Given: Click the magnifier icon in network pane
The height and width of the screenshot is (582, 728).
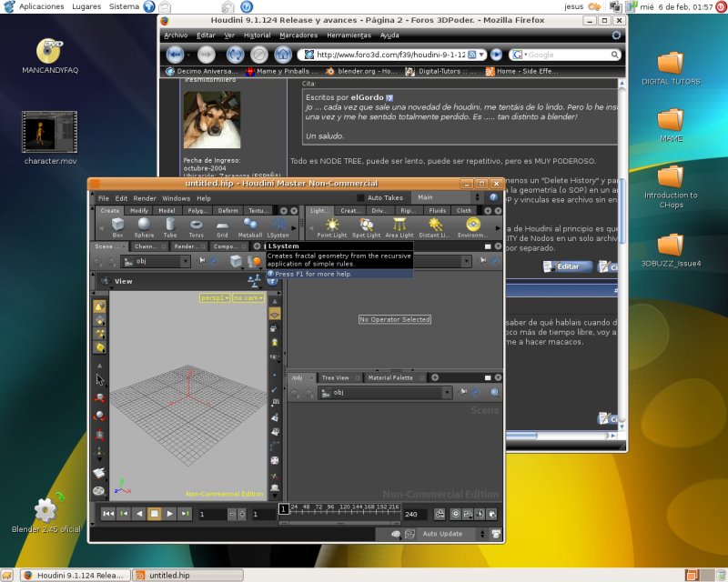Looking at the screenshot, I should [x=495, y=393].
